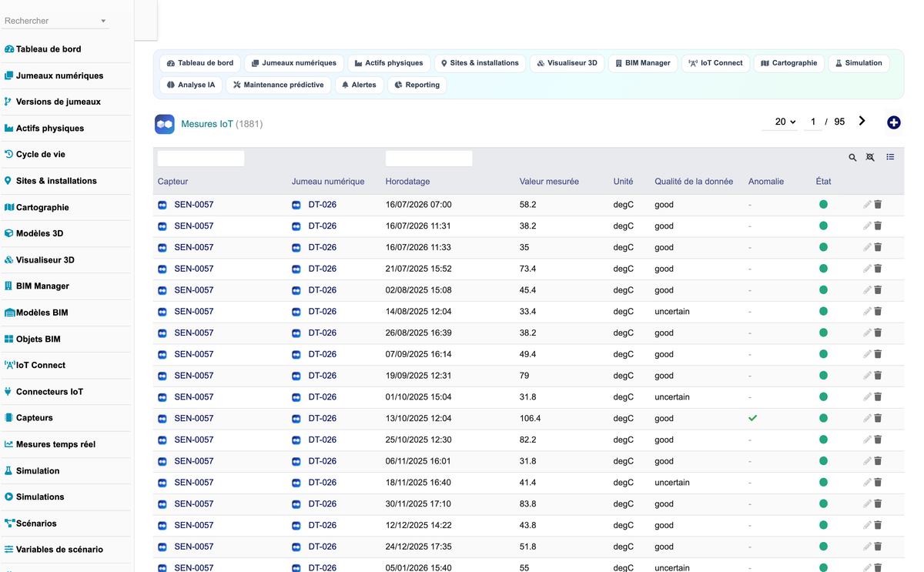This screenshot has width=924, height=572.
Task: Select the Simulation top tab
Action: pos(859,63)
